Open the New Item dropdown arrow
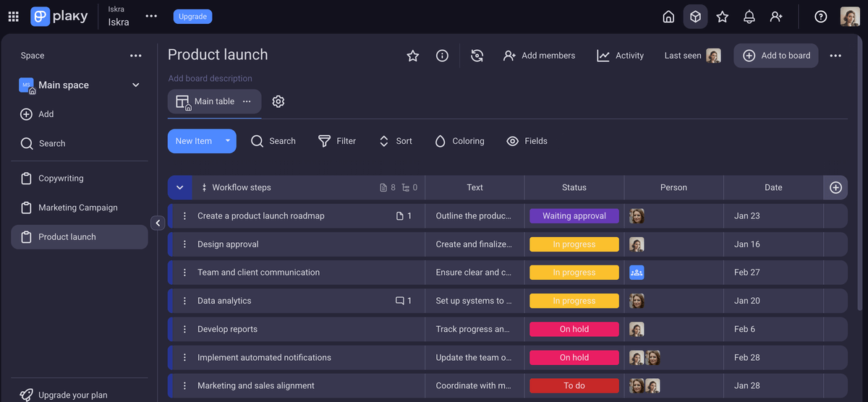Screen dimensions: 868x402 227,141
